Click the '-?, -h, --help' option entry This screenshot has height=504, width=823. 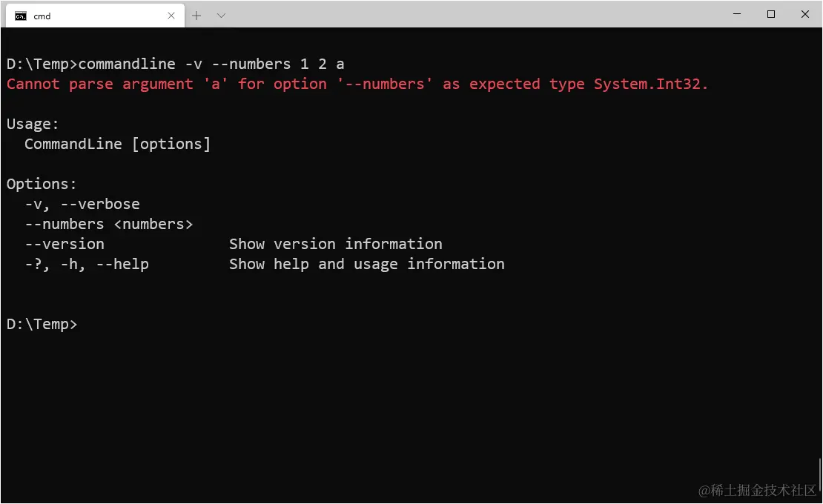point(87,264)
